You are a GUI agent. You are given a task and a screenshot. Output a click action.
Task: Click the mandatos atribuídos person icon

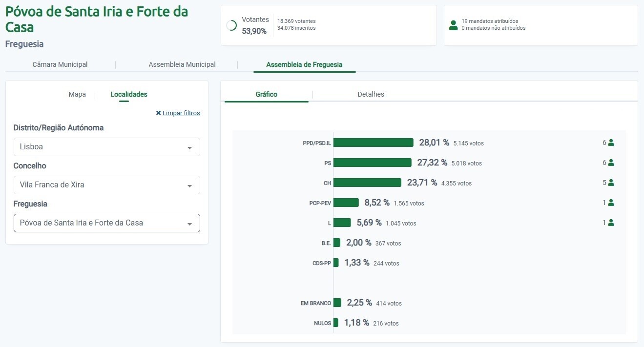pos(453,25)
